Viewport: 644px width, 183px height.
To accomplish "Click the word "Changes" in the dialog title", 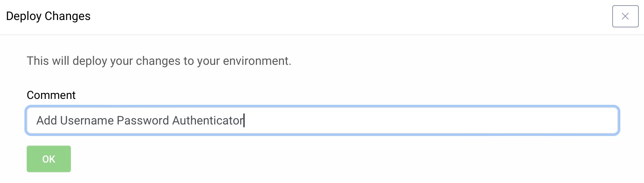I will [x=67, y=16].
